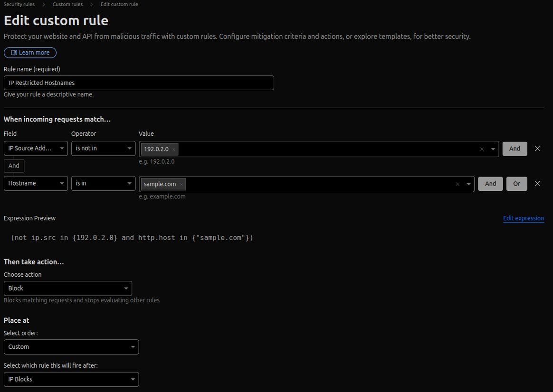Viewport: 553px width, 392px height.
Task: Click the Or button in Hostname row
Action: pyautogui.click(x=516, y=184)
